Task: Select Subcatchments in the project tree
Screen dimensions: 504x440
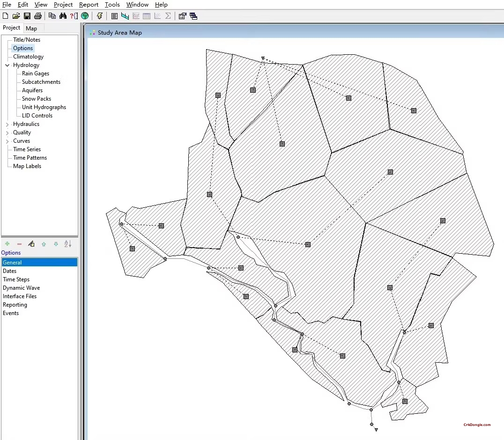Action: pyautogui.click(x=41, y=82)
